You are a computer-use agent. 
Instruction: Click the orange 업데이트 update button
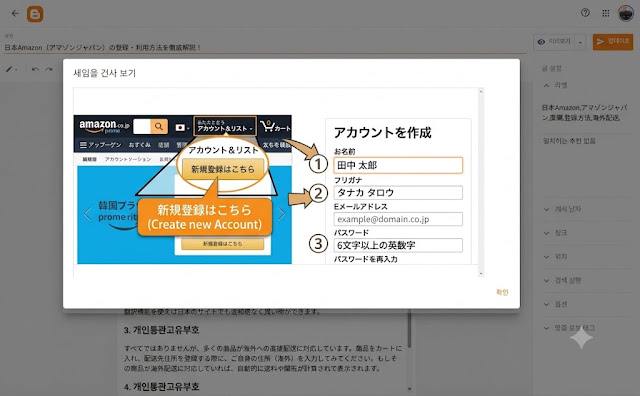coord(613,42)
